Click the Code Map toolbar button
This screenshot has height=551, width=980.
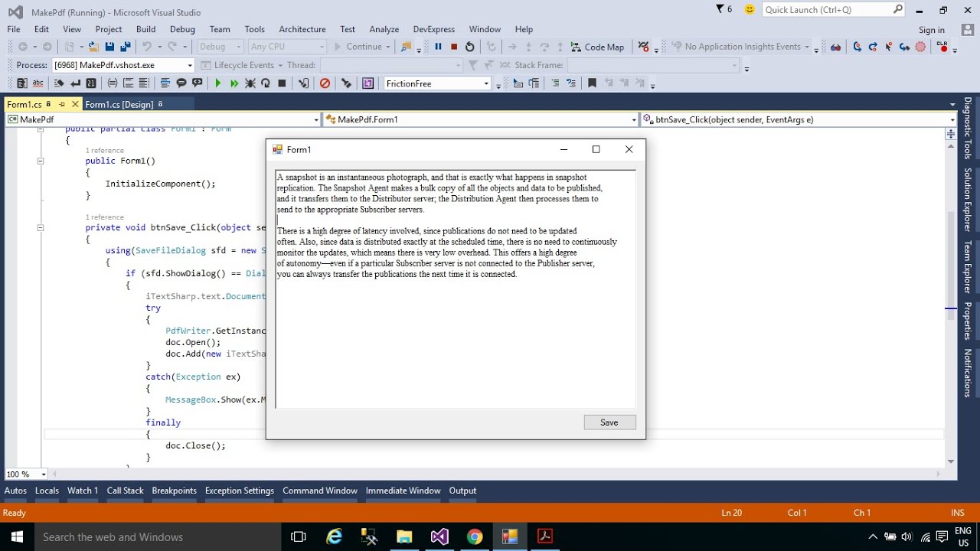(597, 47)
